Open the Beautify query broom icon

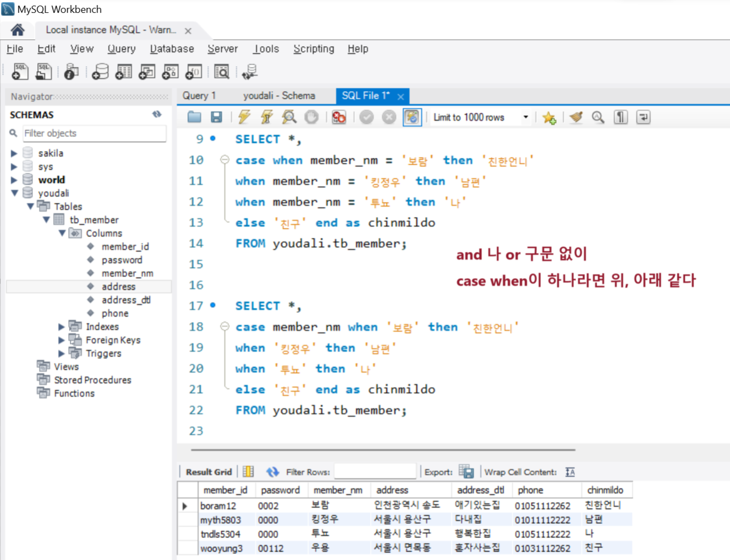576,117
